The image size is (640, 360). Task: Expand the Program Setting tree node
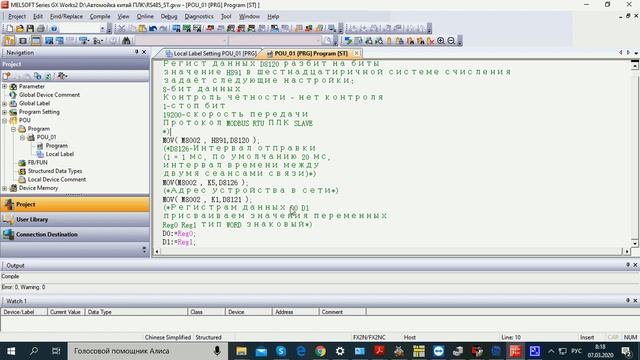(x=5, y=112)
